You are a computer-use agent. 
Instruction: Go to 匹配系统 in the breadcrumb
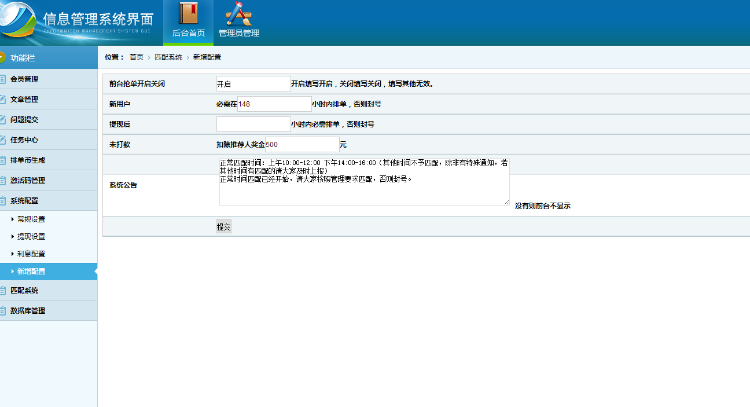pos(168,57)
